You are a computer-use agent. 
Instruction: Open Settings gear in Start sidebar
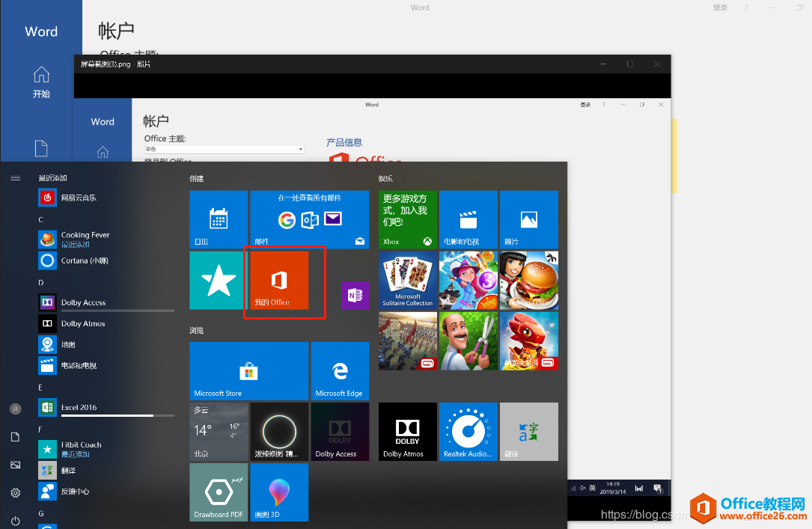pyautogui.click(x=16, y=493)
